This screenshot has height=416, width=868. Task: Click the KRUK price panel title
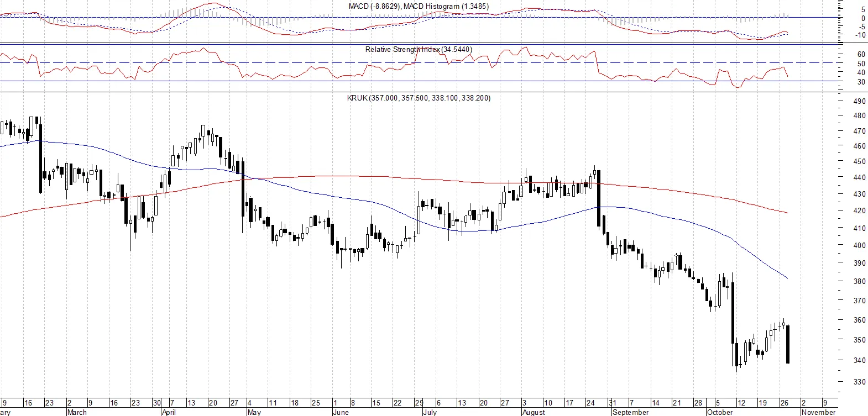pos(419,98)
